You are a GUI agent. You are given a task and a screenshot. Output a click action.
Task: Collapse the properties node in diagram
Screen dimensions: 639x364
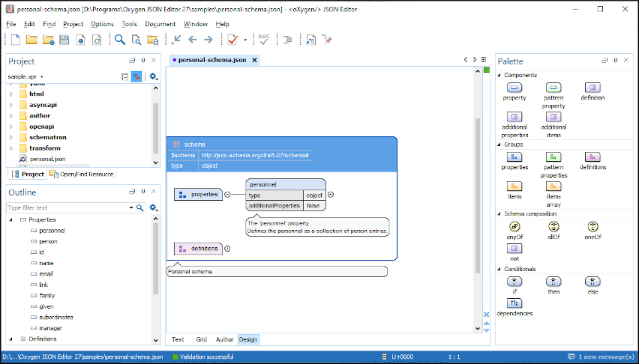[x=227, y=195]
